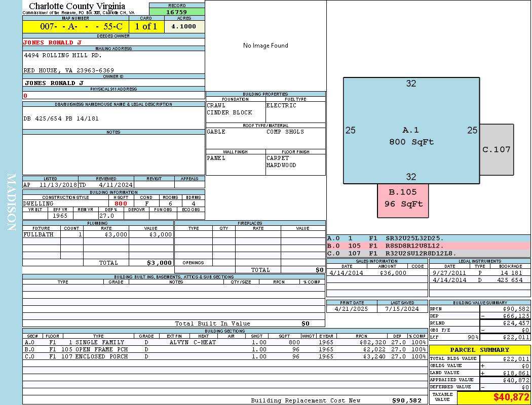The image size is (532, 405).
Task: Click the green record number 16759
Action: (177, 12)
